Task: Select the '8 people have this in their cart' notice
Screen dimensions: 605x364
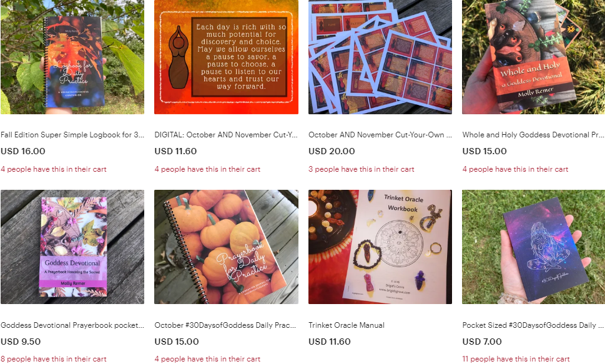Action: click(x=53, y=359)
